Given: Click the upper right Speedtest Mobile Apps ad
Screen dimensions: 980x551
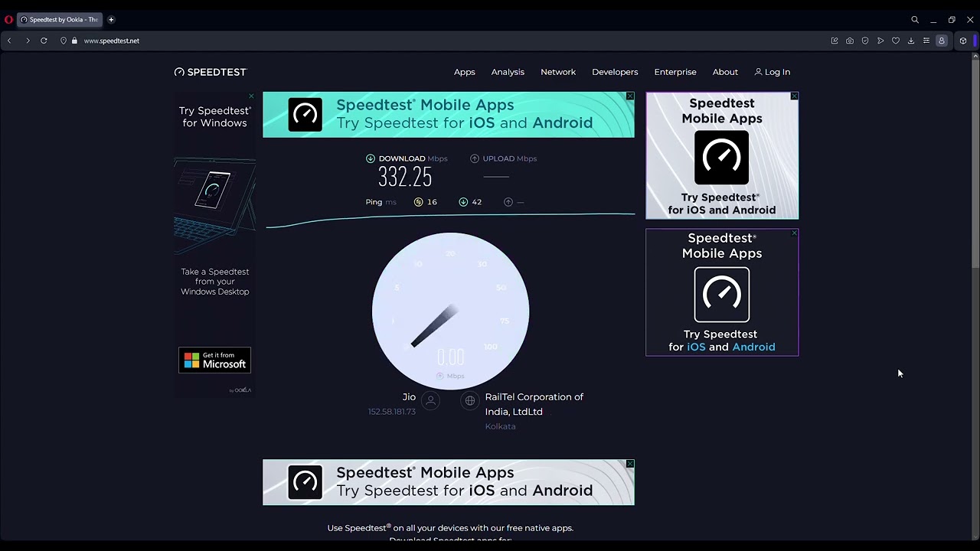Looking at the screenshot, I should point(722,156).
